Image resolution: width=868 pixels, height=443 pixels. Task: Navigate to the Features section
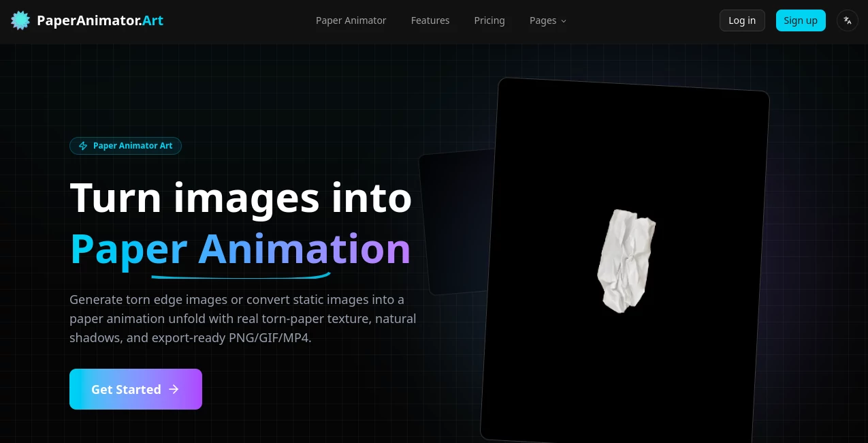pos(430,20)
